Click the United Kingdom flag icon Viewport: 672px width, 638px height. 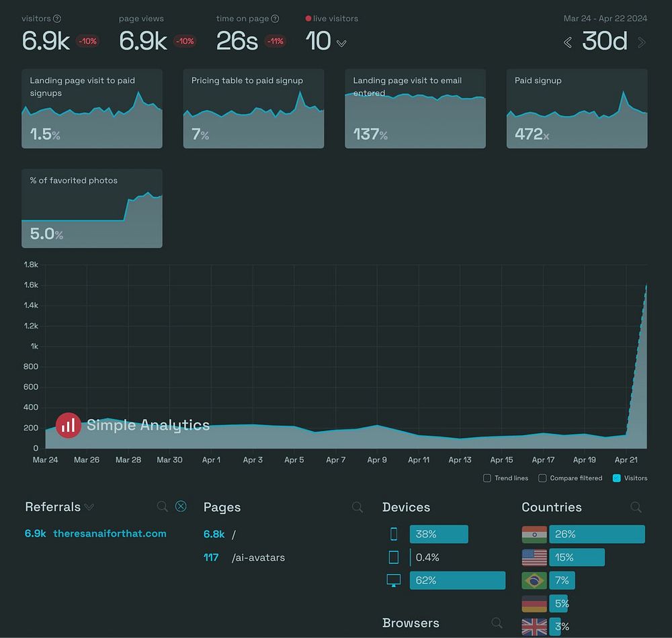534,627
